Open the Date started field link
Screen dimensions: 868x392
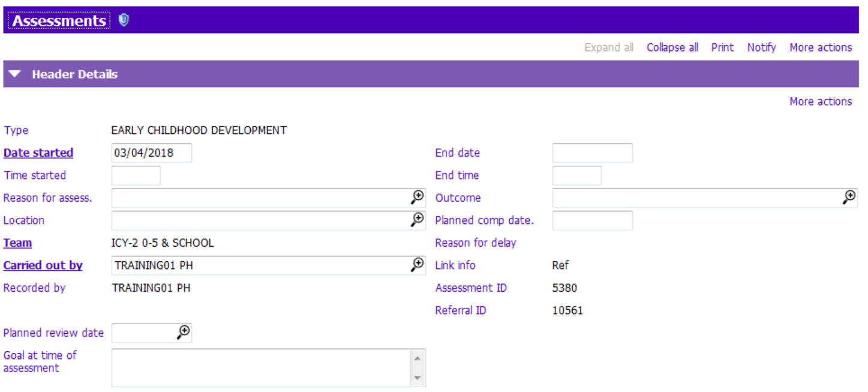point(38,152)
